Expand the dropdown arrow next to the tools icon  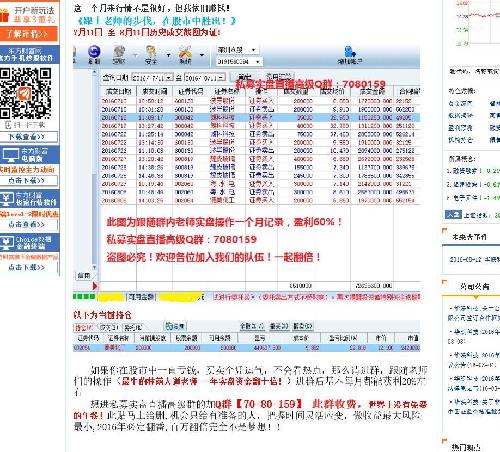pos(202,55)
